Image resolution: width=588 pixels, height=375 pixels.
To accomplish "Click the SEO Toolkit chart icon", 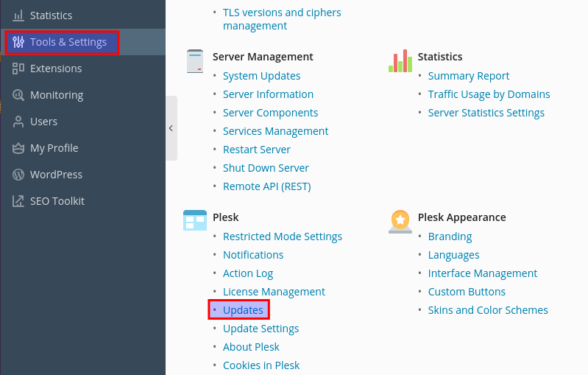I will point(18,201).
